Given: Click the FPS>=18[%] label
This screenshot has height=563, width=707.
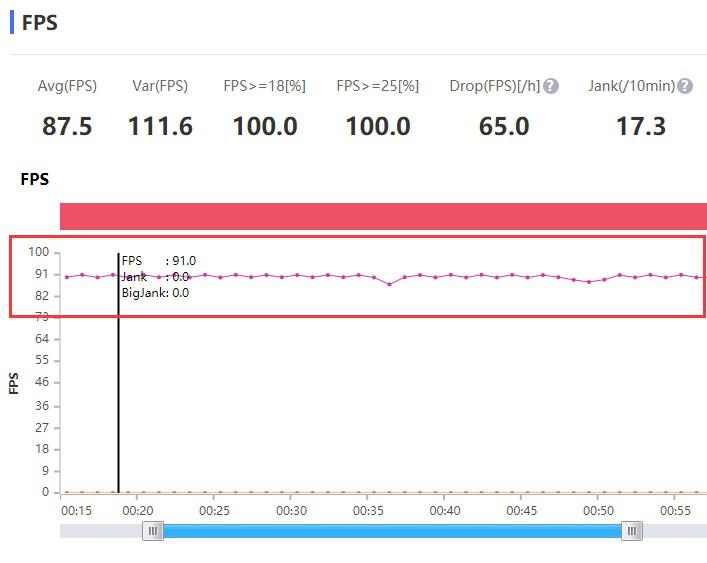Looking at the screenshot, I should click(265, 86).
